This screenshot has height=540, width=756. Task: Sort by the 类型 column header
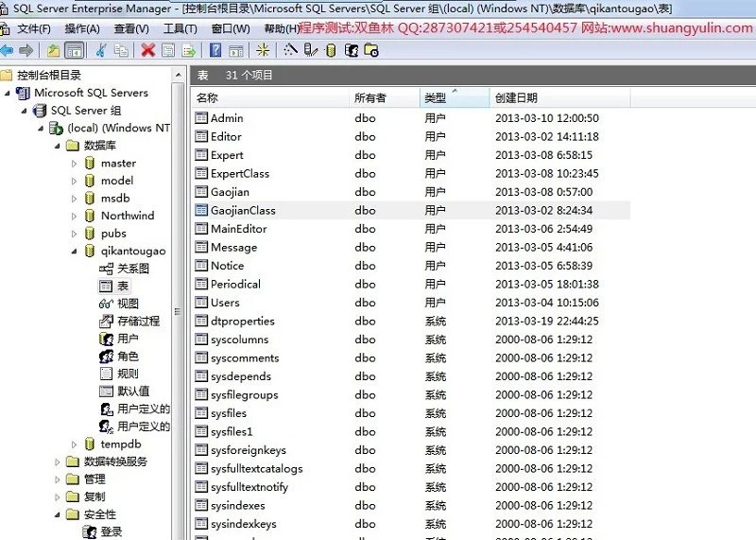[455, 98]
